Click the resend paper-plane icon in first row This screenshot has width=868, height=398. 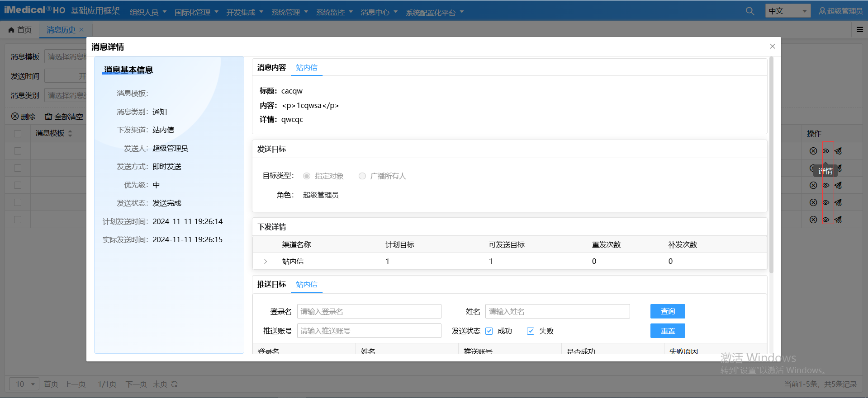(838, 151)
